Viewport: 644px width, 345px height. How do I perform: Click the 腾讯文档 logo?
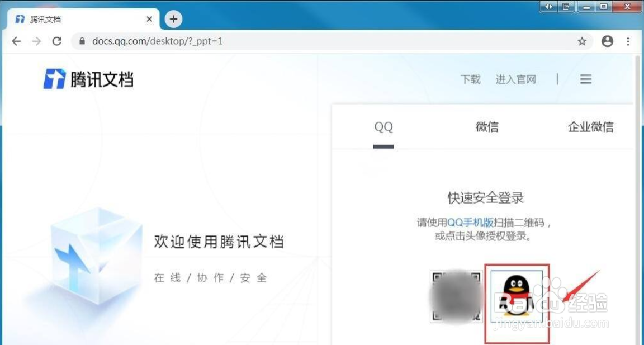(88, 79)
